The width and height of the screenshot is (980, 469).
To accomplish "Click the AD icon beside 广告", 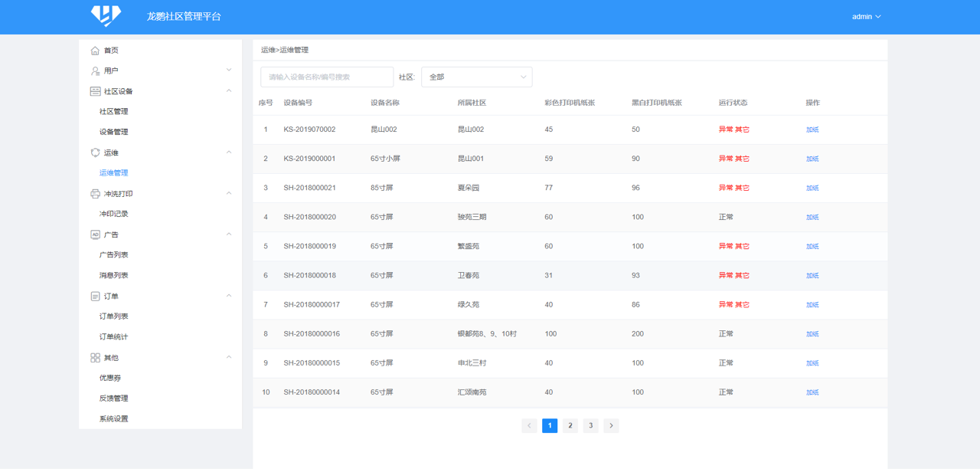I will [95, 235].
